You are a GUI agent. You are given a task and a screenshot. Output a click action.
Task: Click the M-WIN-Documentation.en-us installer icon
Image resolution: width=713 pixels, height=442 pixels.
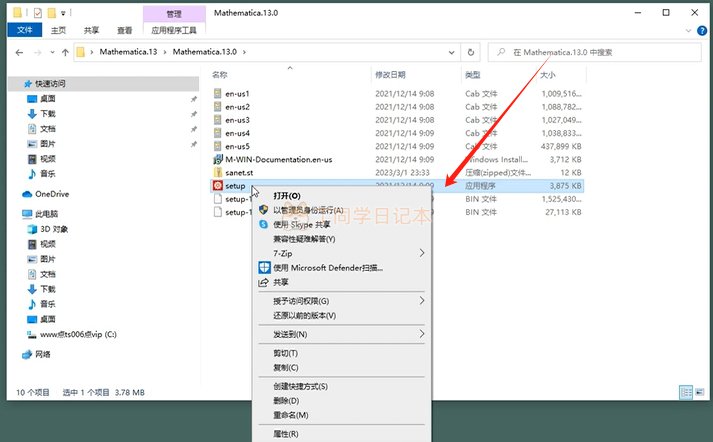point(218,159)
